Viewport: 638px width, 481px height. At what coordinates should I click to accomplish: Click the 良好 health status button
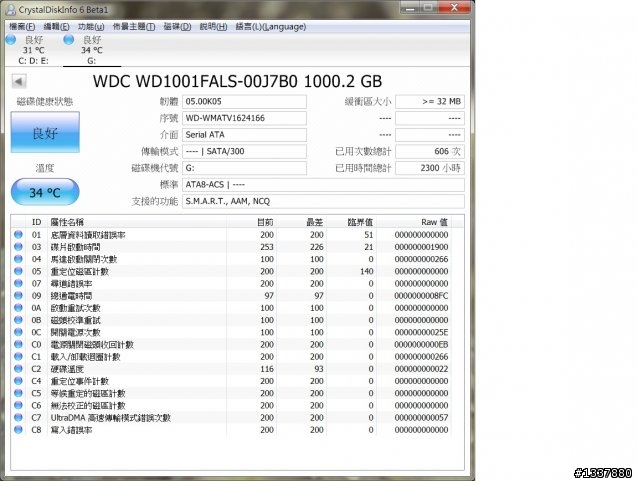click(x=45, y=132)
